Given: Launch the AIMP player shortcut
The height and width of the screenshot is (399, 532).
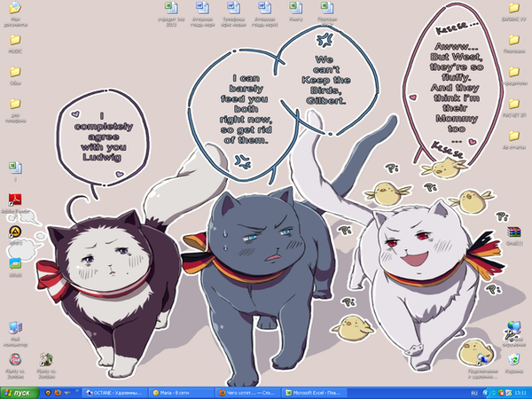Looking at the screenshot, I should pos(15,231).
